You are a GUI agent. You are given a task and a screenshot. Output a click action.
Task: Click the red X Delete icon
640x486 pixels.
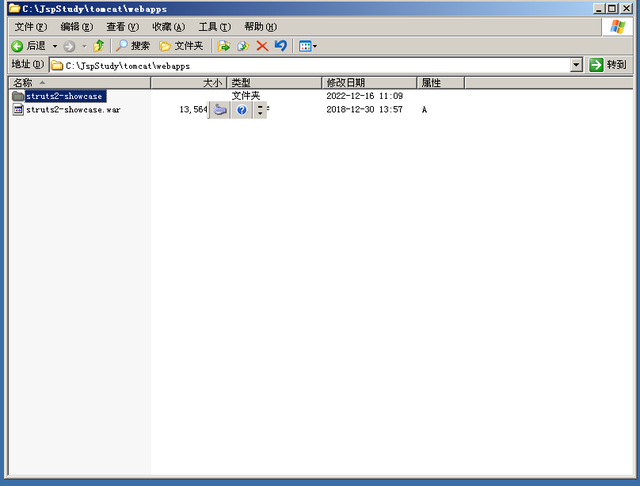(262, 46)
